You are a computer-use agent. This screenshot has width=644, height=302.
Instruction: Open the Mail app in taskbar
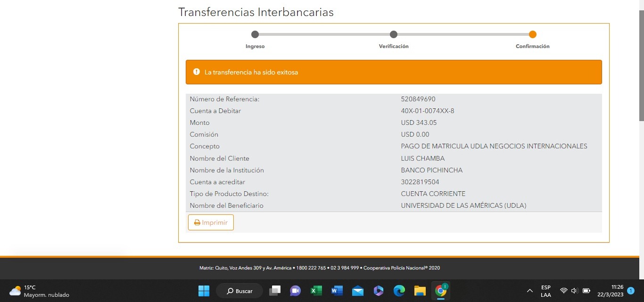pyautogui.click(x=358, y=291)
